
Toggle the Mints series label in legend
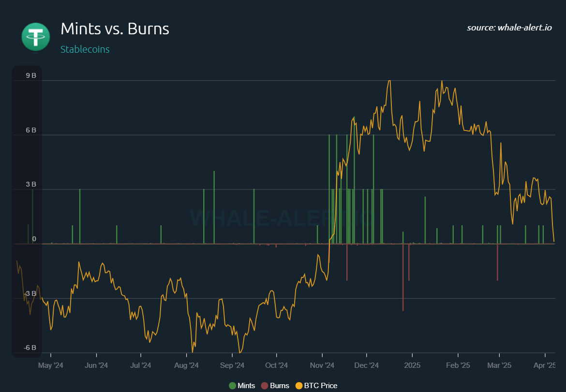[246, 386]
